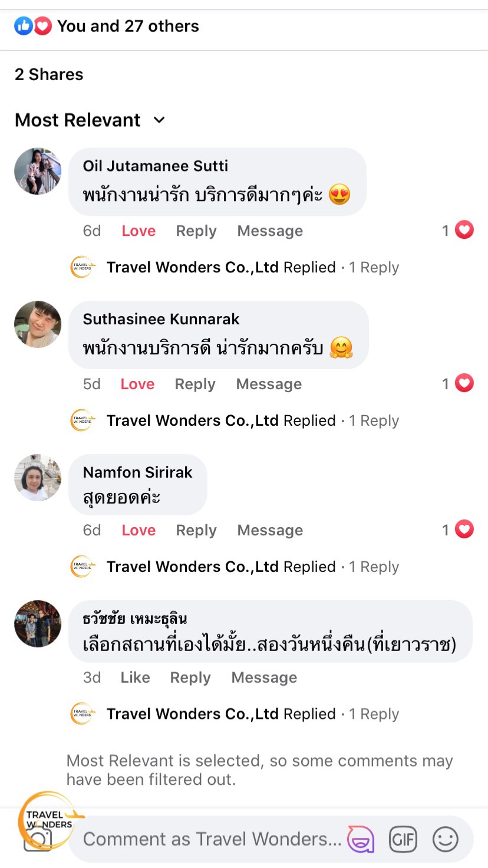
Task: Open the emoji smiley picker
Action: pyautogui.click(x=446, y=839)
